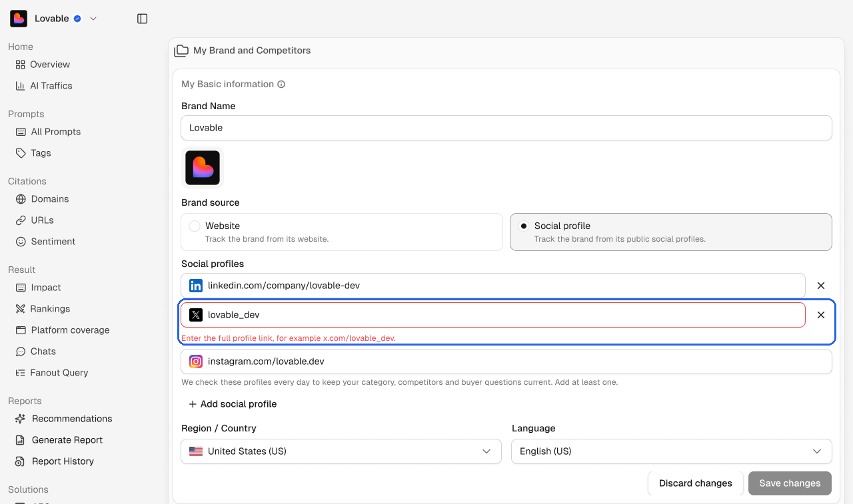Click the My Brand and Competitors folder icon

[181, 51]
